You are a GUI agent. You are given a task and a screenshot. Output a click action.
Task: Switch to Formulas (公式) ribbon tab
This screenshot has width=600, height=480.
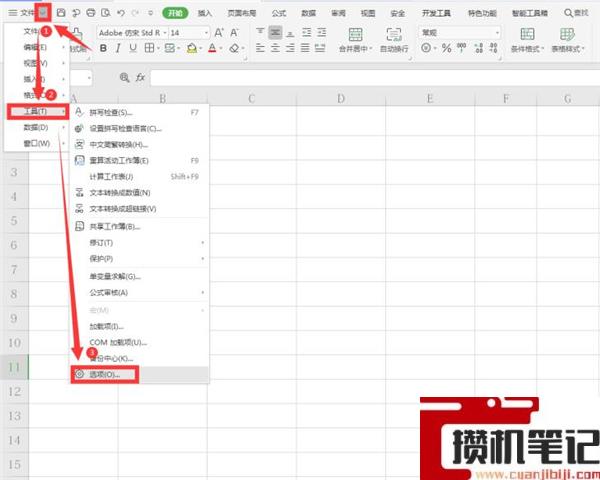point(279,13)
